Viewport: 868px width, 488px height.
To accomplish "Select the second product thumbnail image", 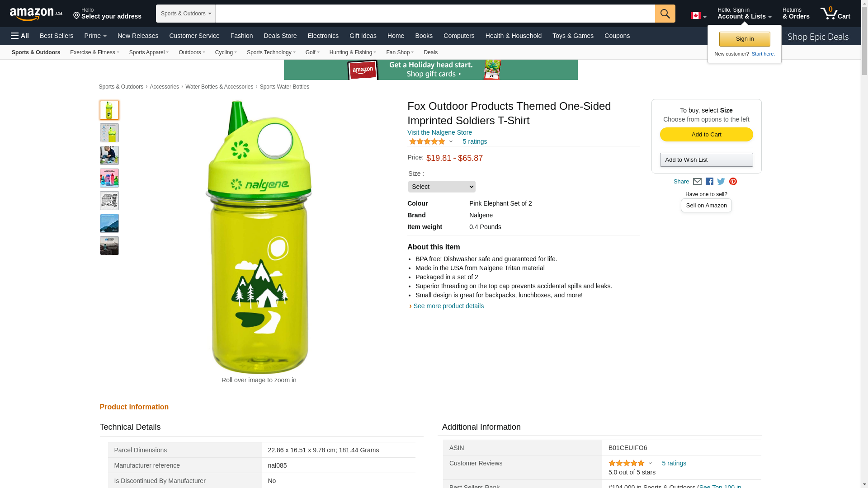I will click(x=109, y=133).
